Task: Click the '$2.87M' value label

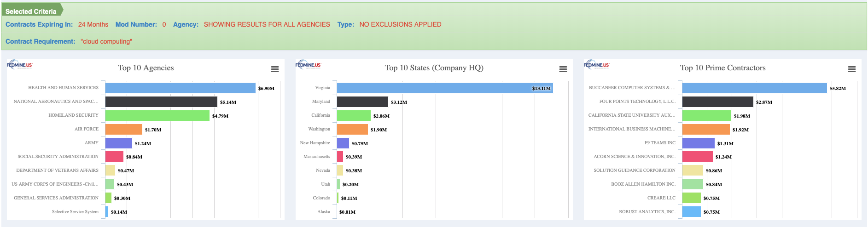Action: [x=764, y=102]
